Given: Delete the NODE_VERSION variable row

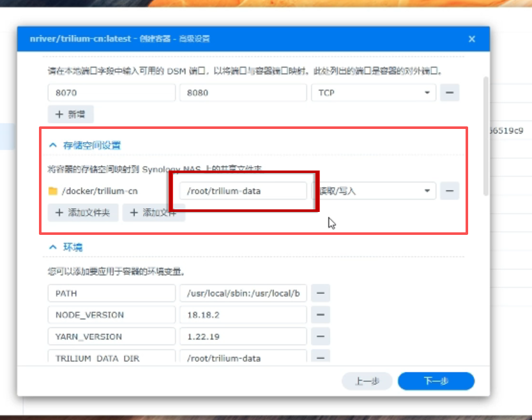Looking at the screenshot, I should pyautogui.click(x=320, y=315).
